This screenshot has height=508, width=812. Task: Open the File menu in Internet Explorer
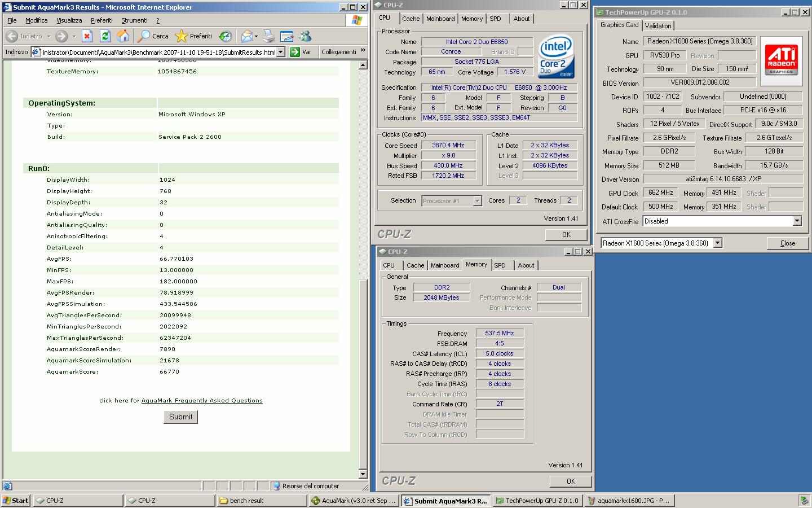click(12, 20)
